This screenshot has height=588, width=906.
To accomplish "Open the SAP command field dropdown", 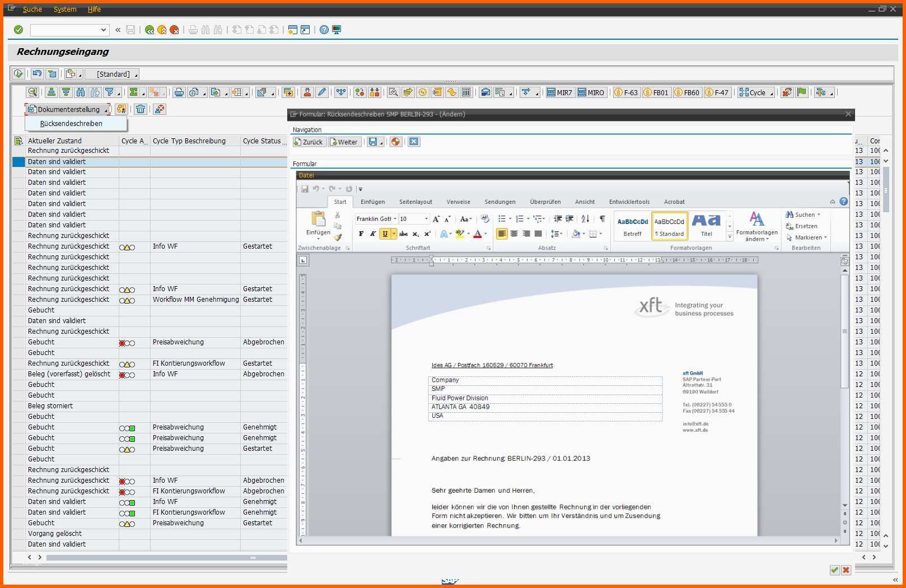I will click(104, 30).
